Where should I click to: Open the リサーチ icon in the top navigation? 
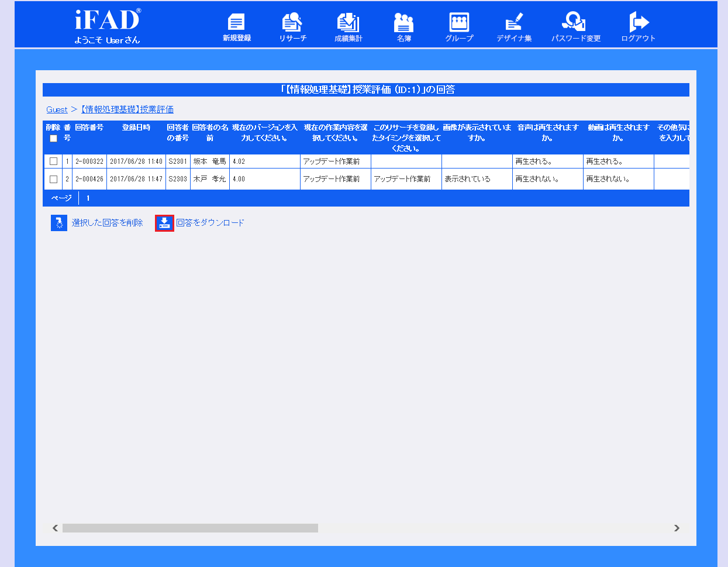(292, 22)
